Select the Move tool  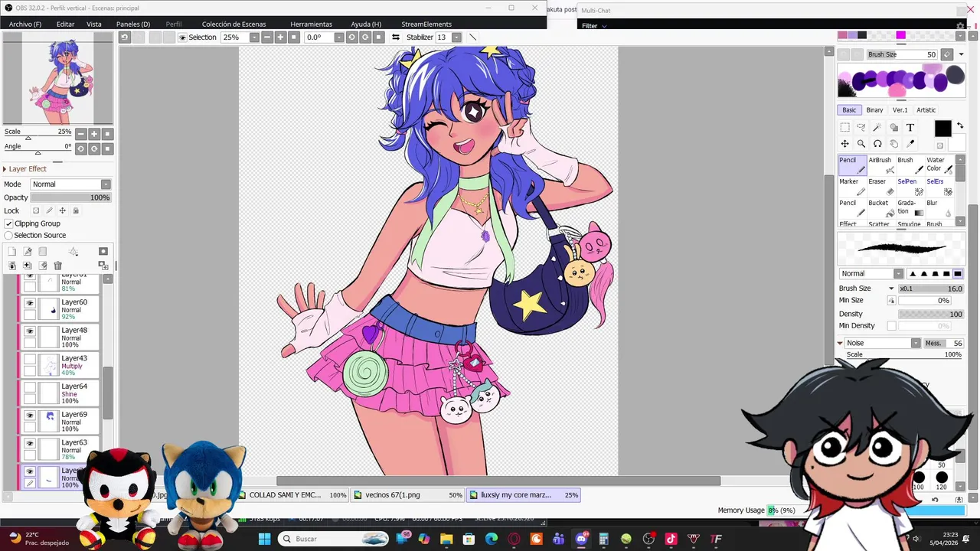pyautogui.click(x=844, y=144)
